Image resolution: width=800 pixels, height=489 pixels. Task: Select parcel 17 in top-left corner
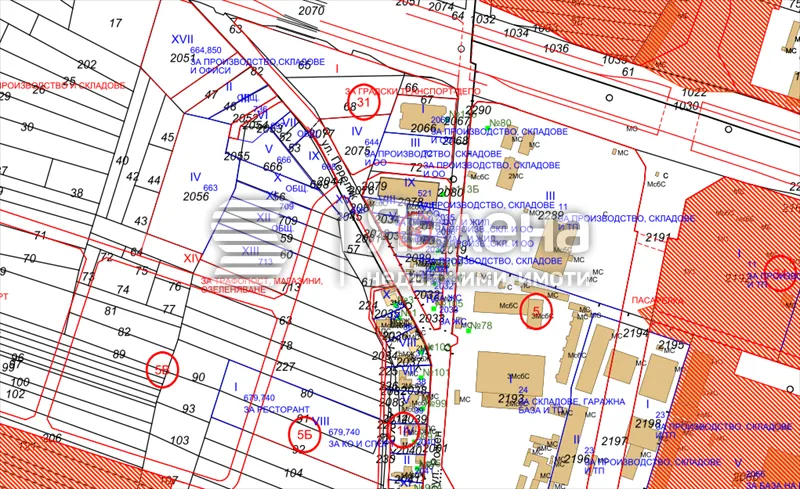click(116, 22)
